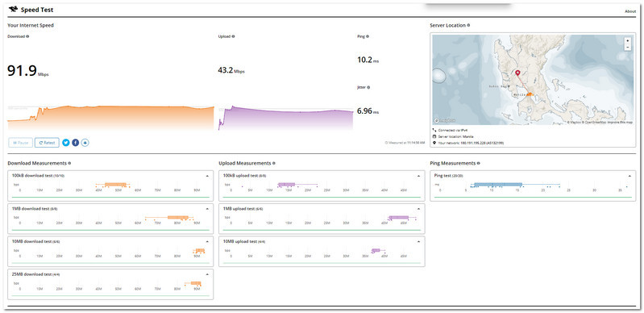Image resolution: width=644 pixels, height=313 pixels.
Task: Open the OpenStreetMap attribution link
Action: coord(595,122)
